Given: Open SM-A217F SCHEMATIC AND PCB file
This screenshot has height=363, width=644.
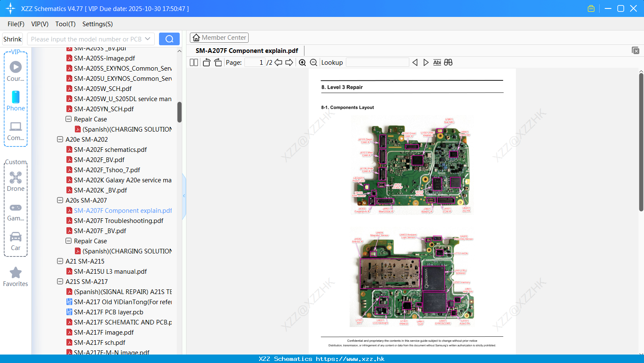Looking at the screenshot, I should coord(119,322).
